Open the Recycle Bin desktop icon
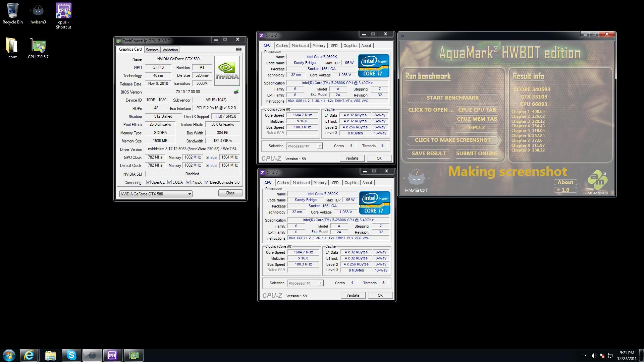Screen dimensions: 644x362 pyautogui.click(x=12, y=13)
